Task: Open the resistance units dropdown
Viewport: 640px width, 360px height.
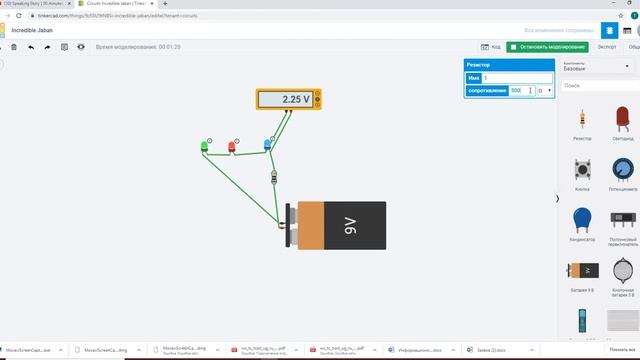Action: pos(544,91)
